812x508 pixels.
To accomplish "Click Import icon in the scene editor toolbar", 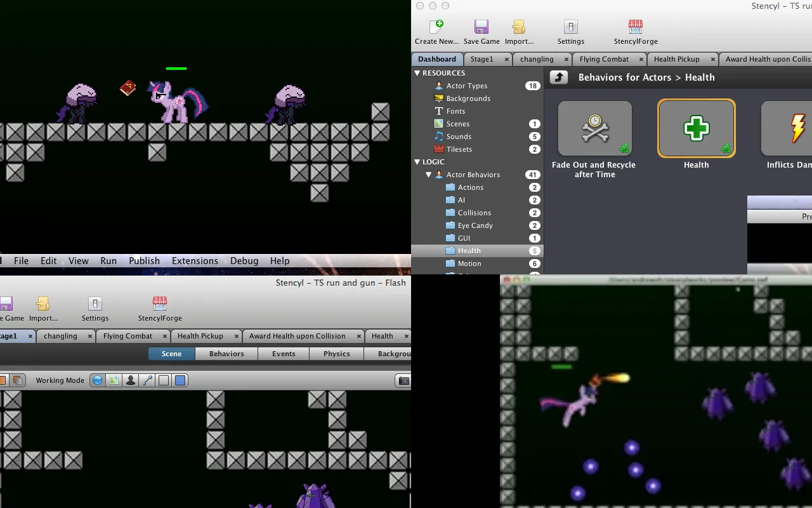I will coord(43,304).
